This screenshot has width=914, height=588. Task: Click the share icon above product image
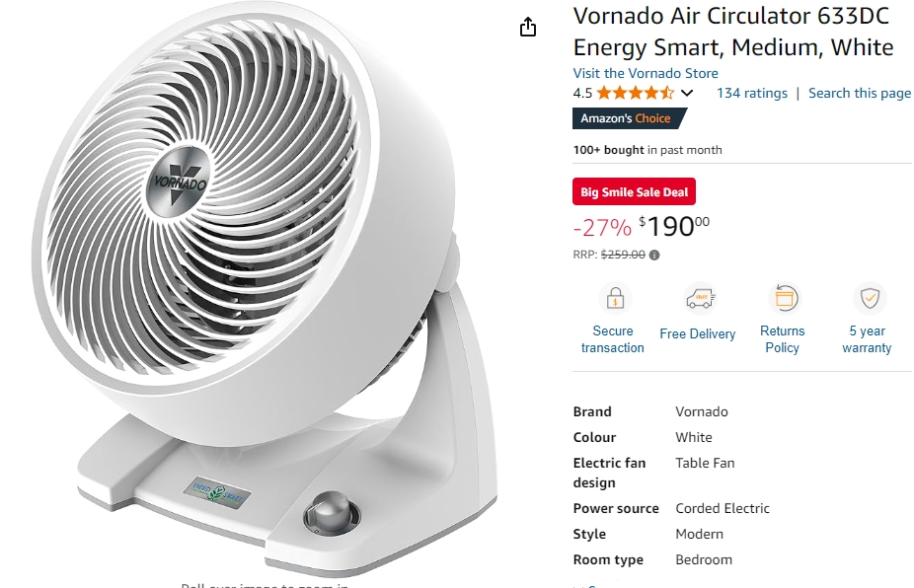(527, 27)
